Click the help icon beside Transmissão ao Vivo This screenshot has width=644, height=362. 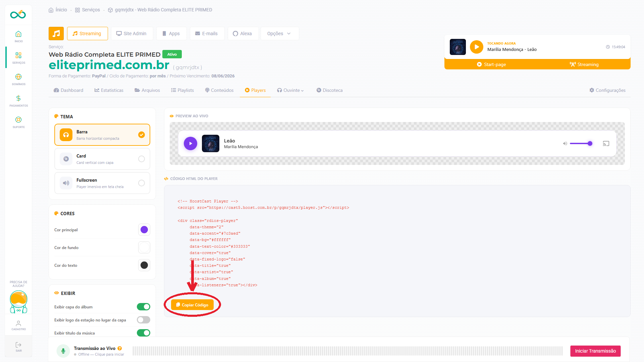coord(120,348)
